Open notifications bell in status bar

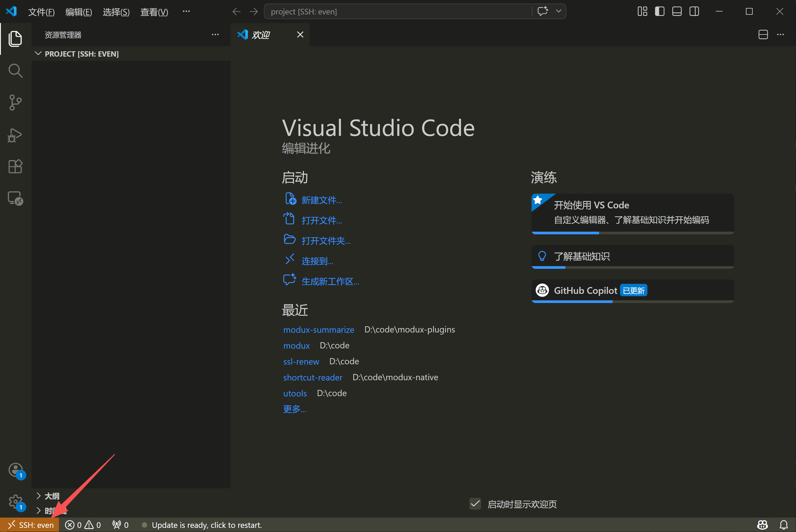point(783,525)
